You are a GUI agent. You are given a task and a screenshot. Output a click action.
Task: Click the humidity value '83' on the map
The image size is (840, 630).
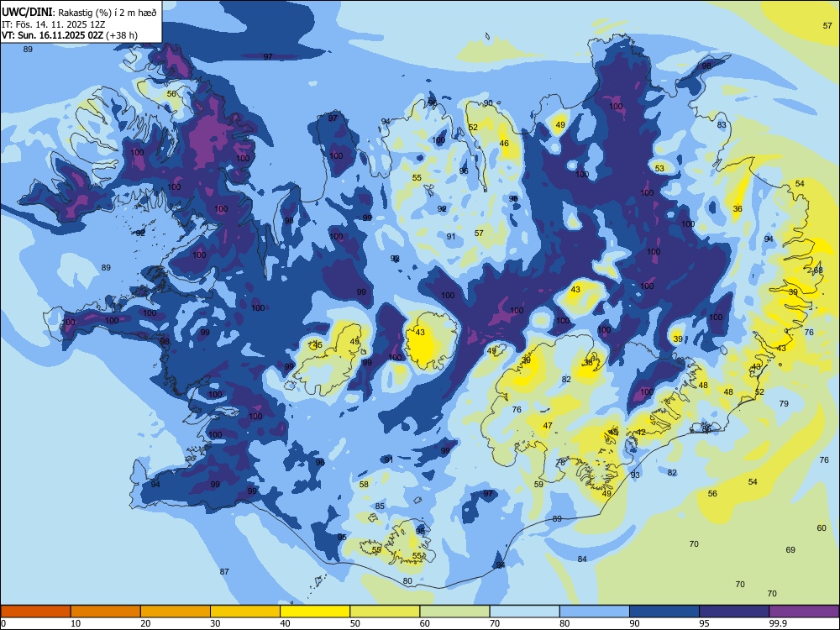pyautogui.click(x=722, y=125)
